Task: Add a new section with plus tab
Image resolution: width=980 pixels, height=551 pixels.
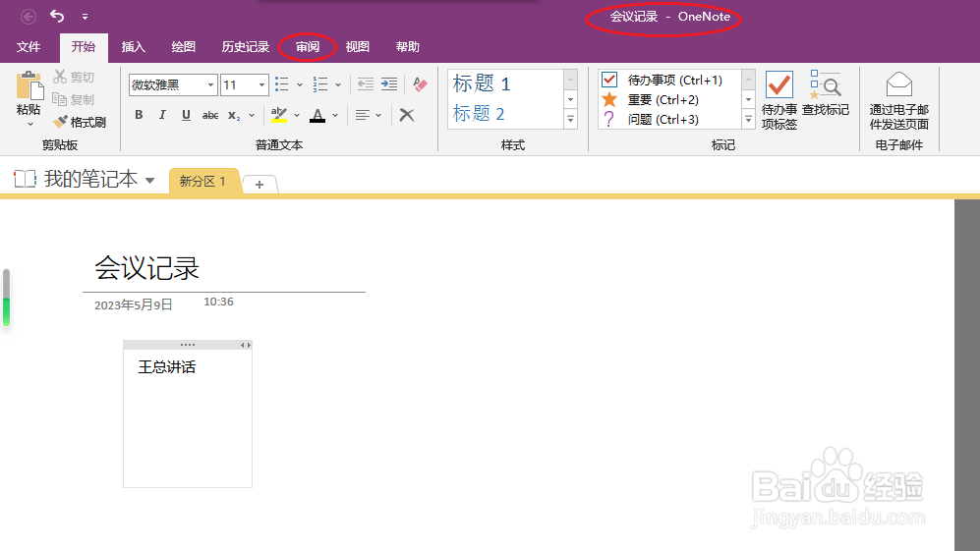Action: tap(259, 185)
